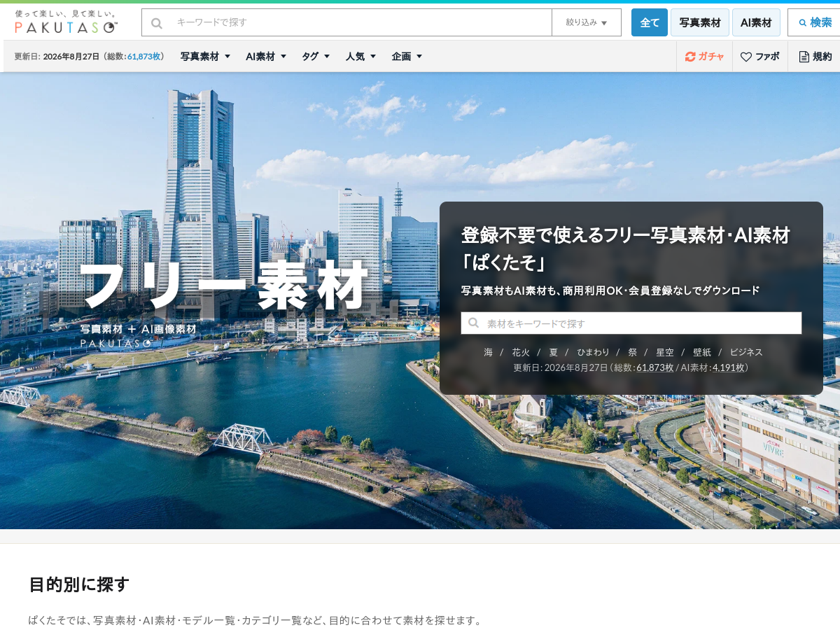Click the 目的別に探す heading
Image resolution: width=840 pixels, height=630 pixels.
[79, 584]
